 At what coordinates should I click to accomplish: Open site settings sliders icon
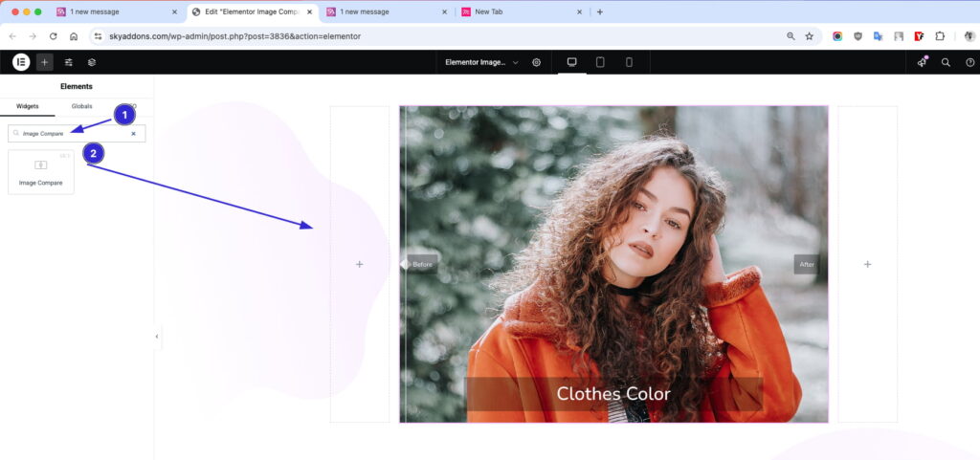tap(69, 62)
